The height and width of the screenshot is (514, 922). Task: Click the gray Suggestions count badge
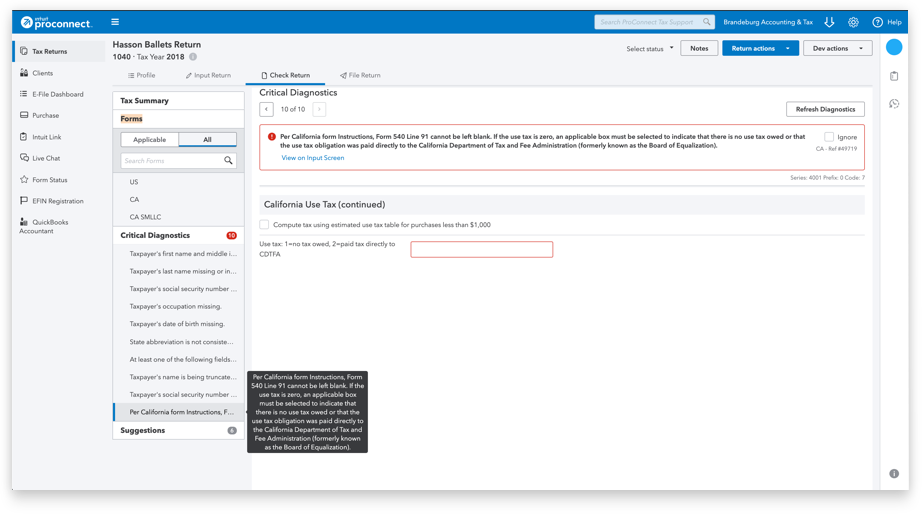(x=232, y=430)
